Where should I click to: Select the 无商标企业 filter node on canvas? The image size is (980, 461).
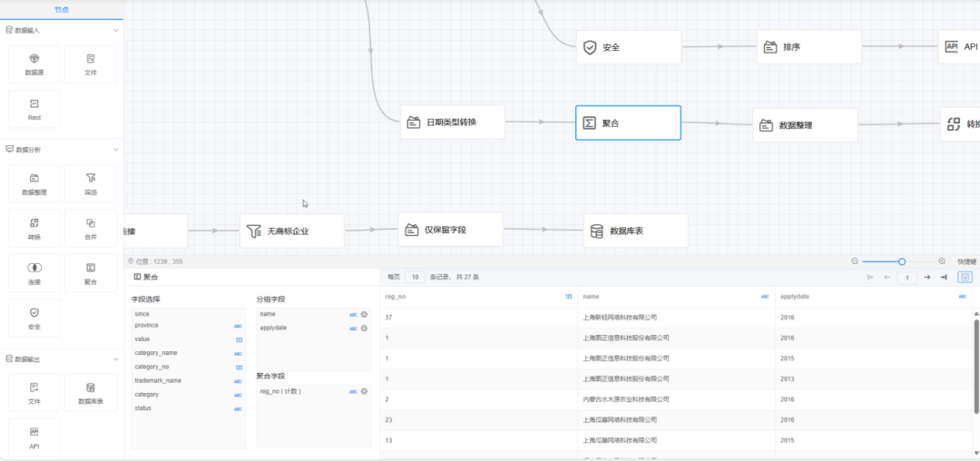[292, 231]
